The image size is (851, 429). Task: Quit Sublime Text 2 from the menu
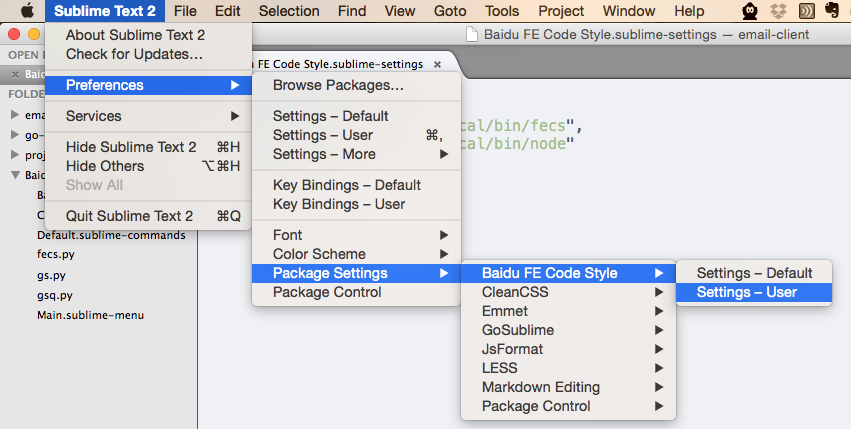click(x=129, y=216)
